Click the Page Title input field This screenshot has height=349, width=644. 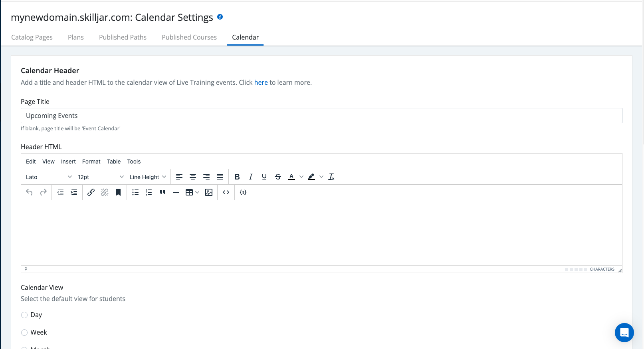321,116
